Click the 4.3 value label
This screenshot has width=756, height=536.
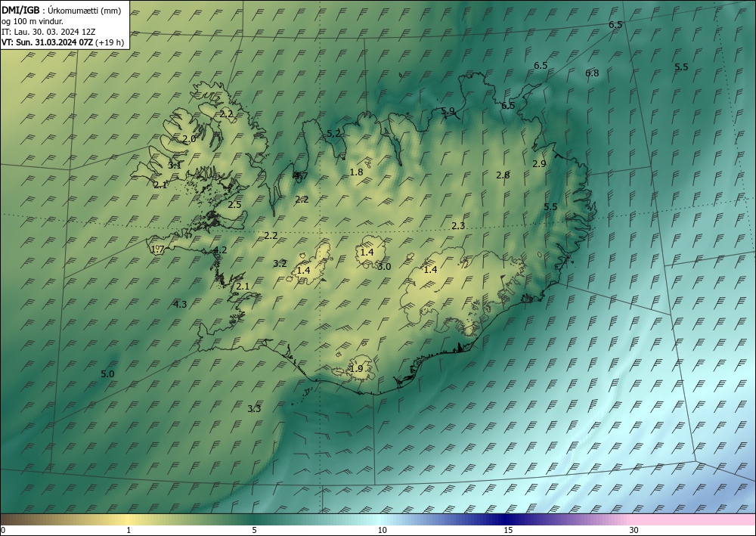pos(180,304)
